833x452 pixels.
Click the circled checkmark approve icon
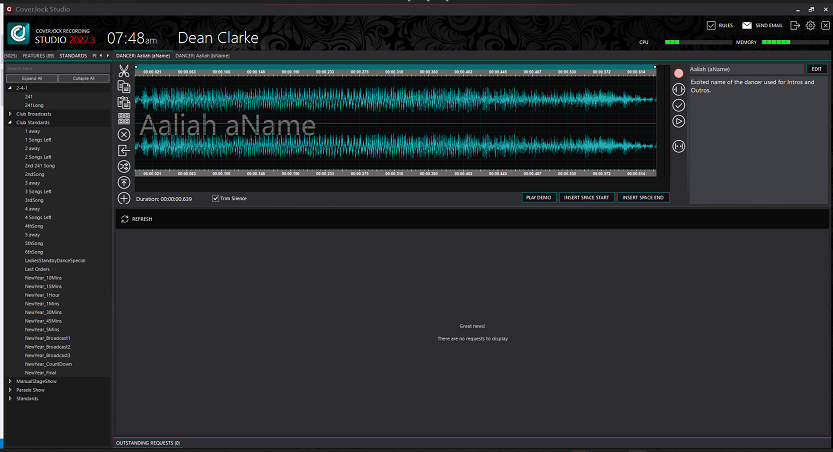[678, 105]
